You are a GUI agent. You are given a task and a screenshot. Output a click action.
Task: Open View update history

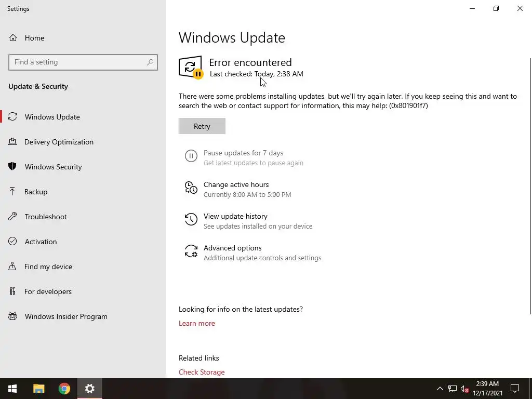(x=235, y=216)
